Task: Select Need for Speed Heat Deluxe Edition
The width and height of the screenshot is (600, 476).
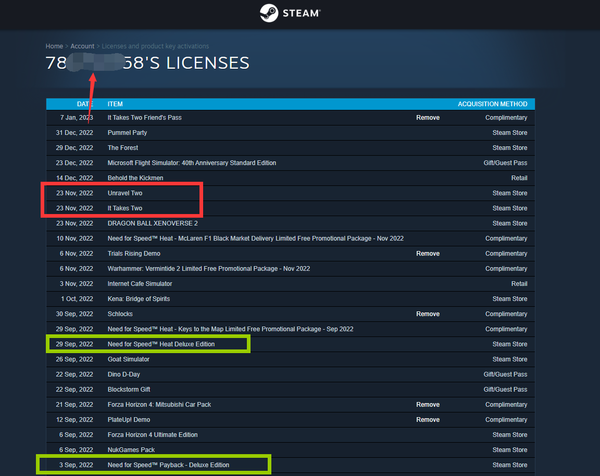Action: tap(161, 344)
